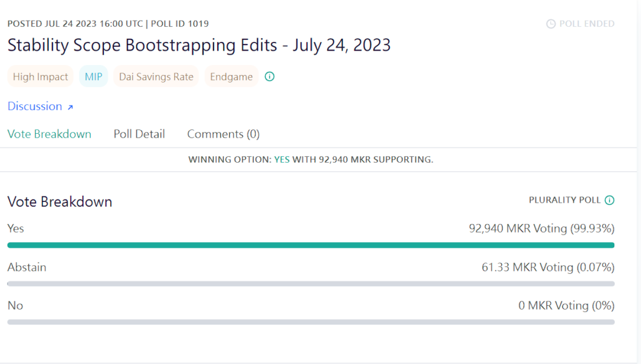641x364 pixels.
Task: Show the Comments (0) tab
Action: pos(223,134)
